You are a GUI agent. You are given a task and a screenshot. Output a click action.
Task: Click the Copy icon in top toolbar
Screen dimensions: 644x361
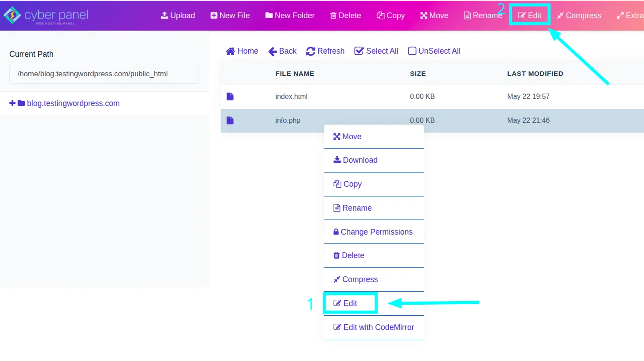[380, 16]
